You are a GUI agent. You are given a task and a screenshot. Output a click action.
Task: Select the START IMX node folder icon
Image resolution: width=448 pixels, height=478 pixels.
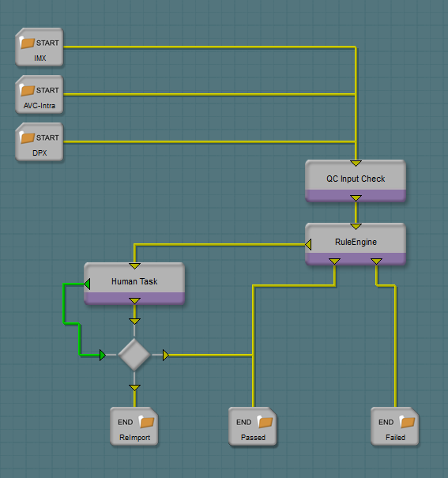pos(27,43)
